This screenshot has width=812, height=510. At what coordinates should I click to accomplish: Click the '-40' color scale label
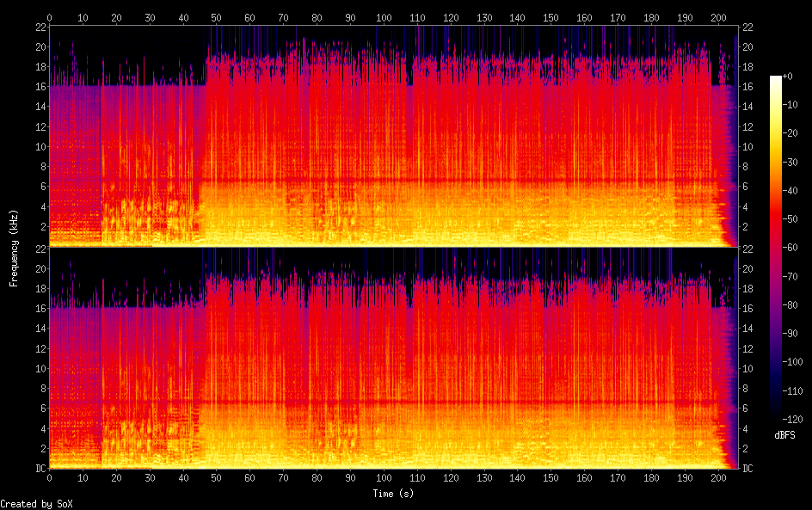pos(790,191)
